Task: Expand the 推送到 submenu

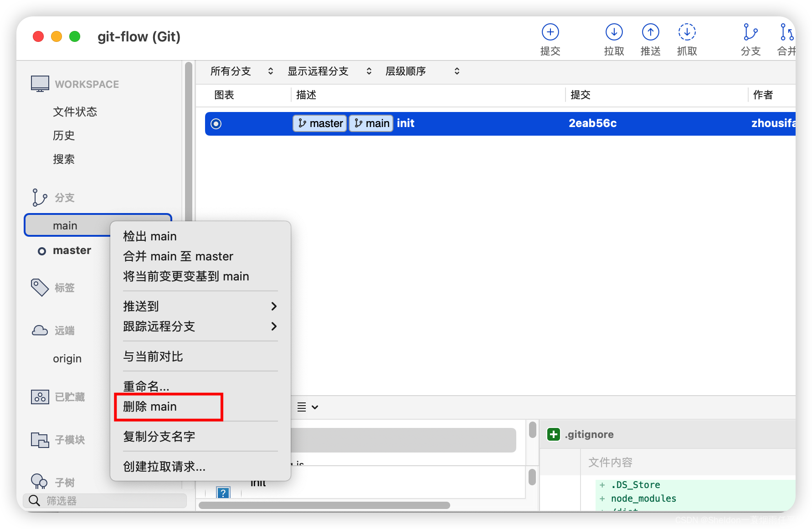Action: point(200,306)
